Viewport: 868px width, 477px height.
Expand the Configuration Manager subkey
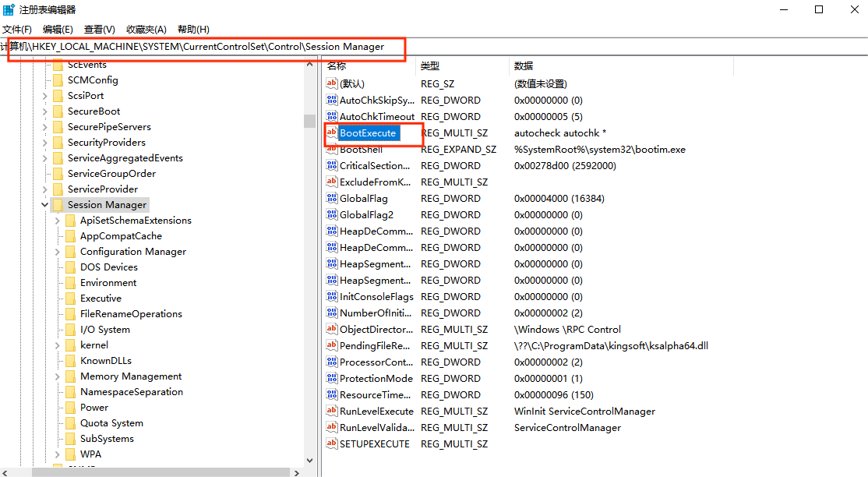[x=58, y=252]
